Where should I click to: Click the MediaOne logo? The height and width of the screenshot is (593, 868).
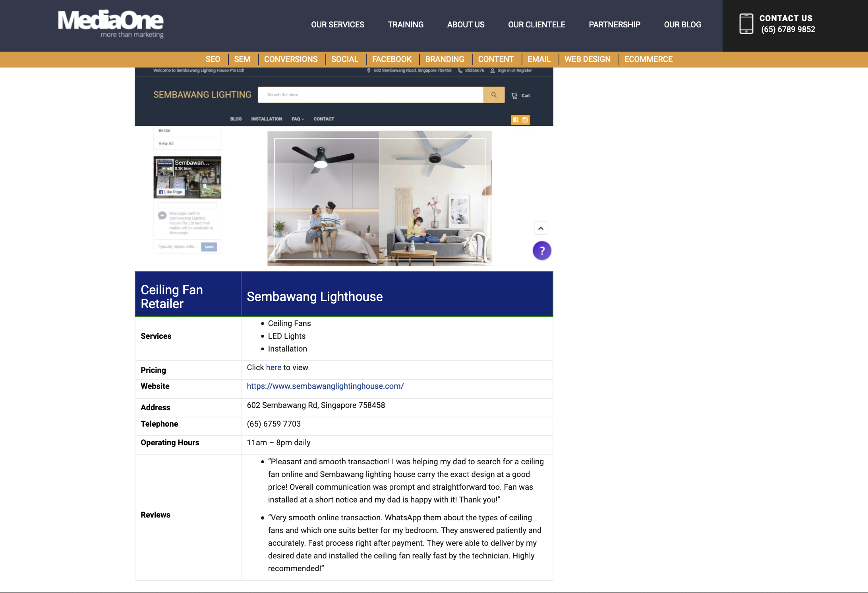click(x=110, y=24)
